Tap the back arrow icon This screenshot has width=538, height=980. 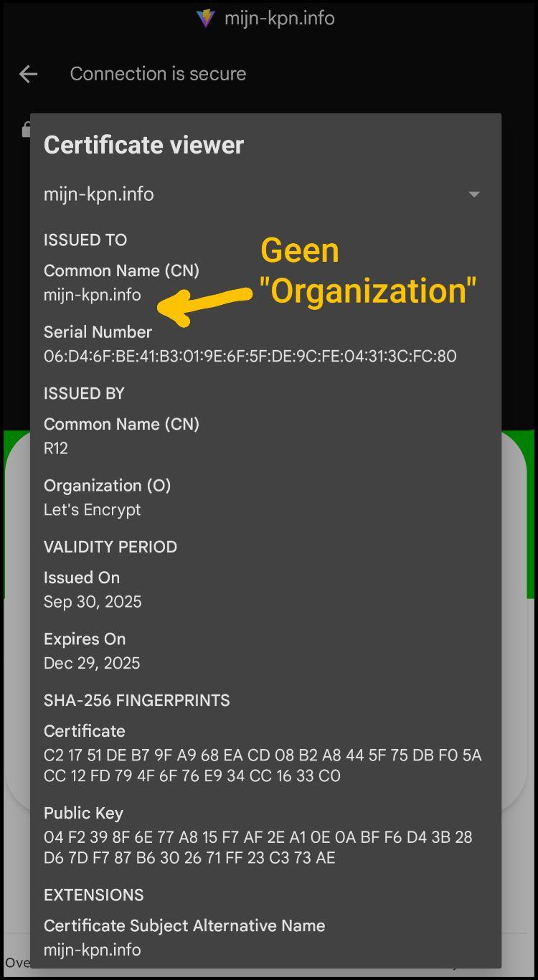pos(28,74)
